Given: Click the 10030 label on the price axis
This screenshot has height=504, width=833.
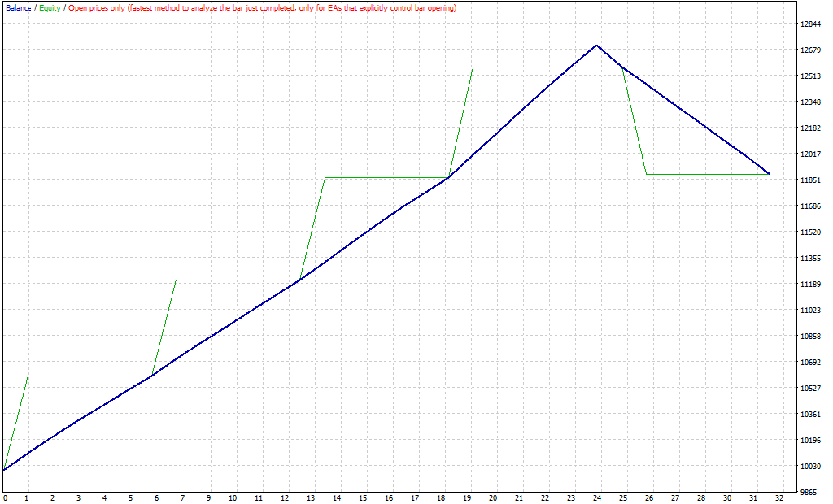Looking at the screenshot, I should [x=810, y=467].
